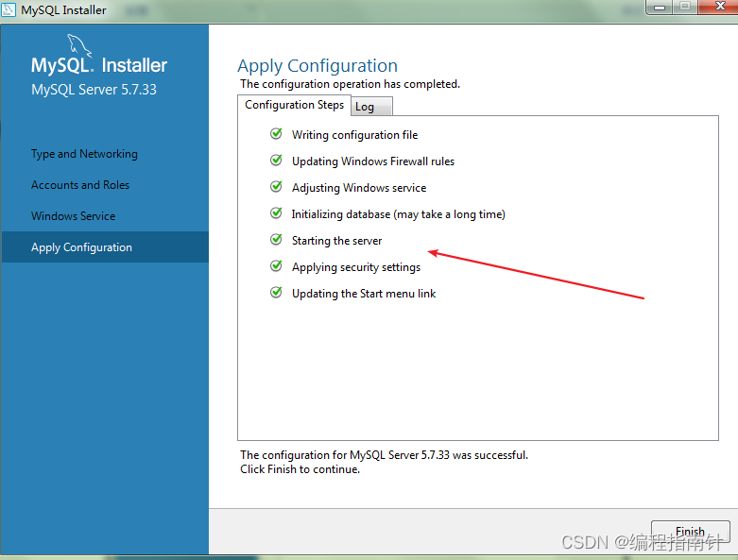The width and height of the screenshot is (738, 560).
Task: Click 'MySQL Server 5.7.33' sidebar label
Action: [x=94, y=90]
